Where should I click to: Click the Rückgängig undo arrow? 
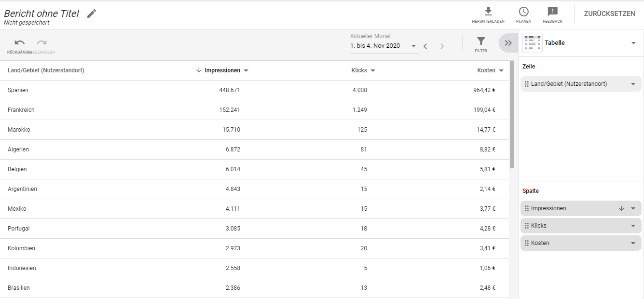click(20, 43)
